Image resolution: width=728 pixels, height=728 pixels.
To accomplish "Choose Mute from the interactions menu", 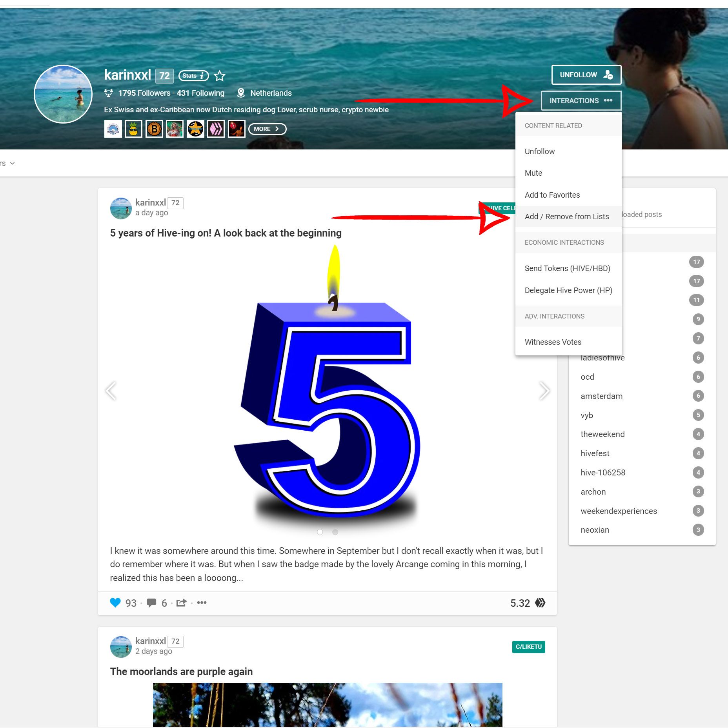I will point(568,173).
